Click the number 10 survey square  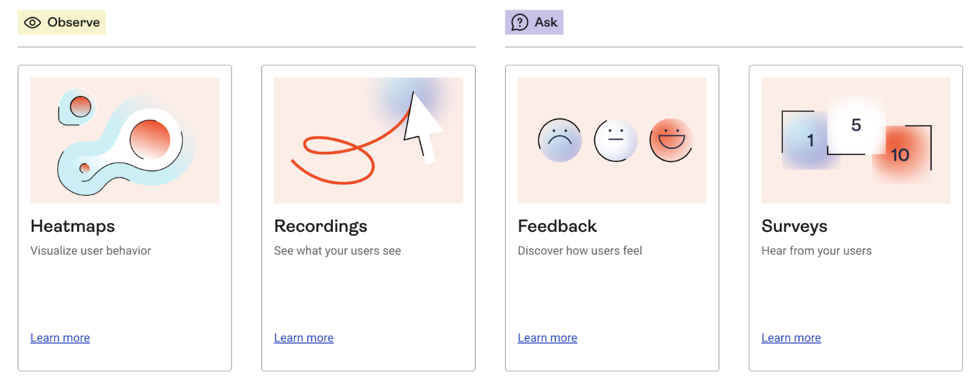click(900, 154)
